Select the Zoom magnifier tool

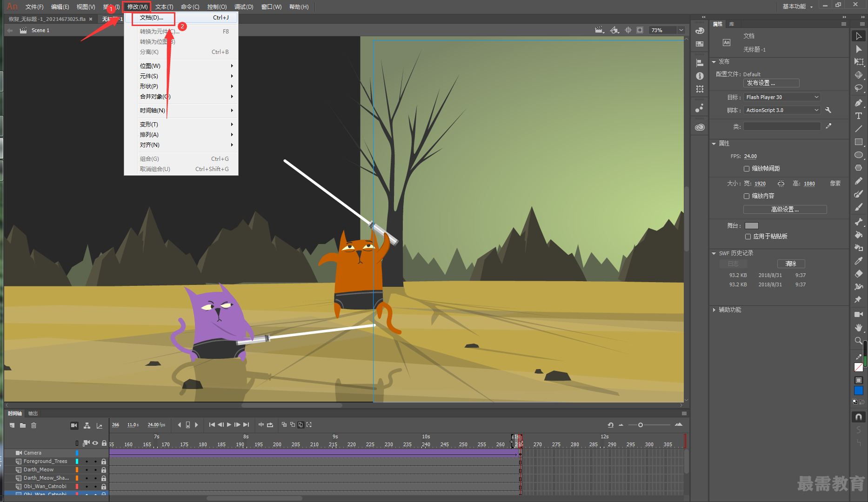click(x=859, y=341)
